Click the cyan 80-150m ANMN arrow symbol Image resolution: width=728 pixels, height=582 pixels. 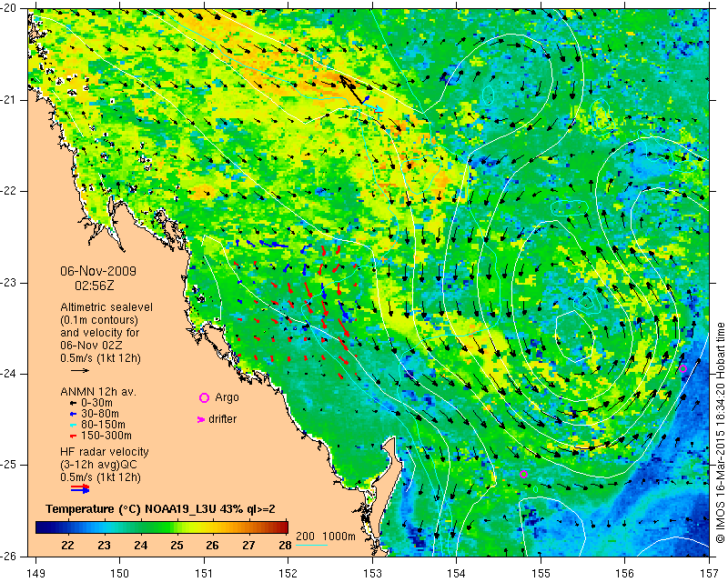coord(73,425)
